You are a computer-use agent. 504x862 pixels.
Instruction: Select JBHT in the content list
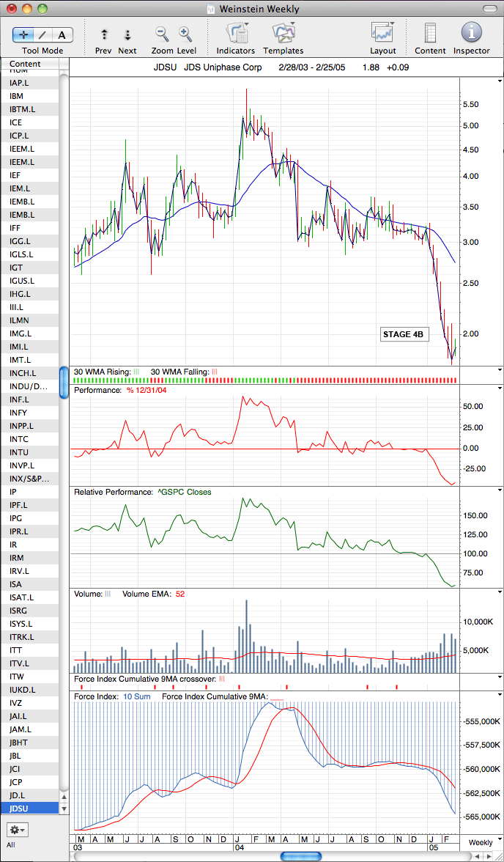coord(29,742)
